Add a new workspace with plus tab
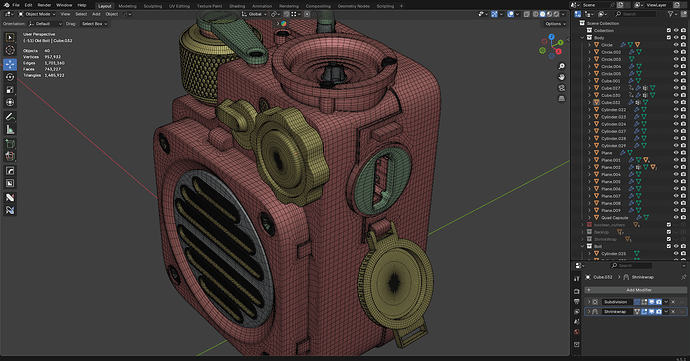690x361 pixels. pyautogui.click(x=401, y=6)
